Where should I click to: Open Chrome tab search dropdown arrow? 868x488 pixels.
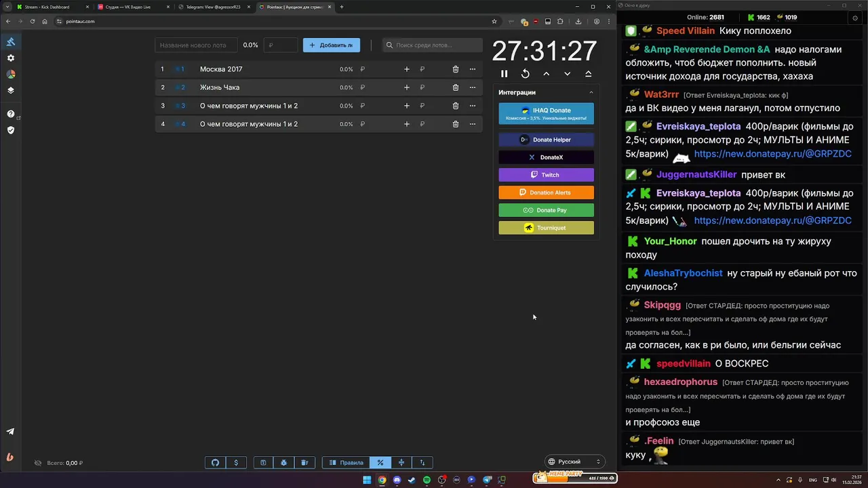pyautogui.click(x=7, y=7)
